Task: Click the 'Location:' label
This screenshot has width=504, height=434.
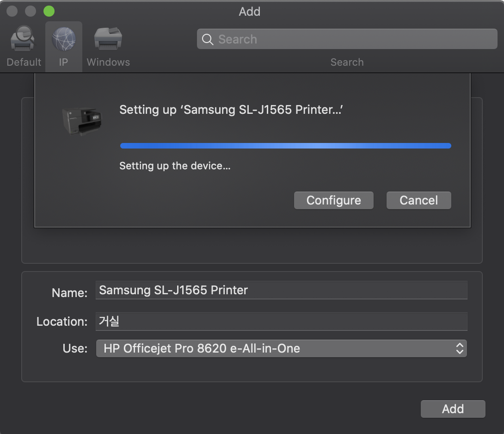Action: pos(61,322)
